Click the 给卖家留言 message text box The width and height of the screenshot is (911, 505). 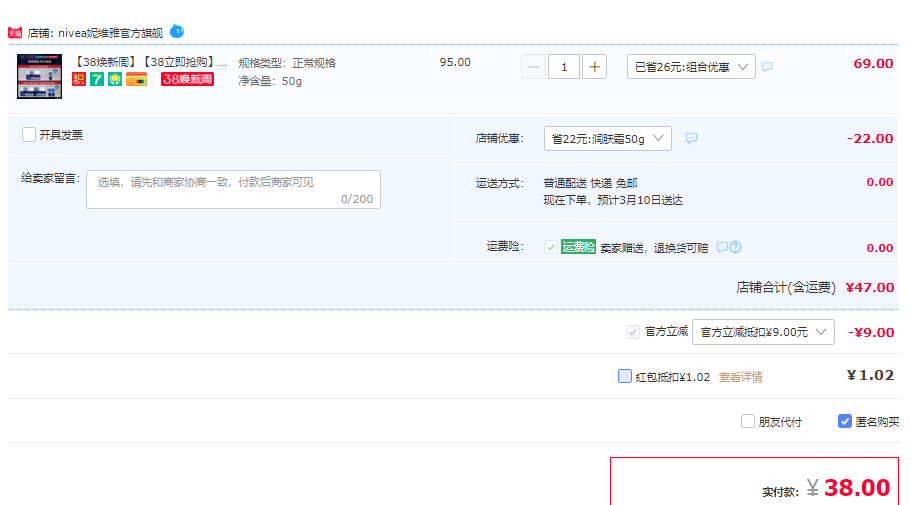(234, 189)
